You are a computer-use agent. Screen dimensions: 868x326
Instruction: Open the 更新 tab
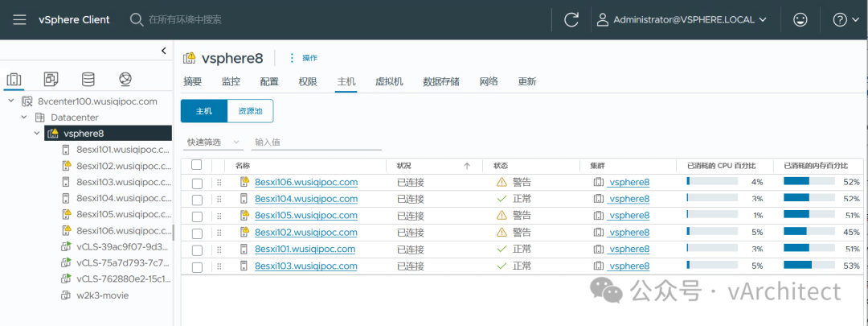point(527,82)
